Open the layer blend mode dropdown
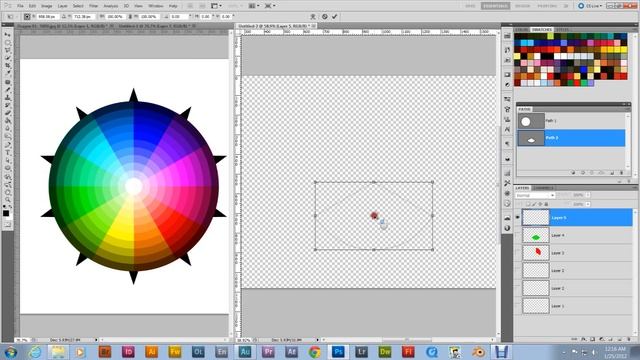This screenshot has height=360, width=640. pos(535,196)
